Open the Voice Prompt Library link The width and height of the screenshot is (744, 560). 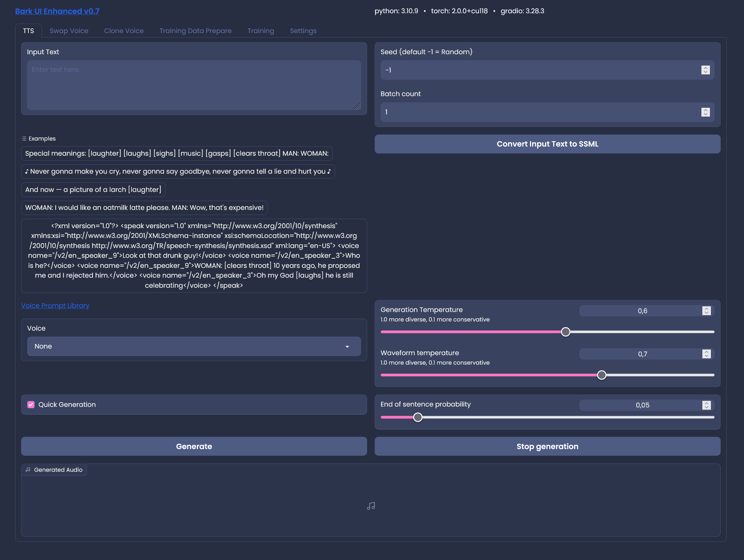pos(55,306)
